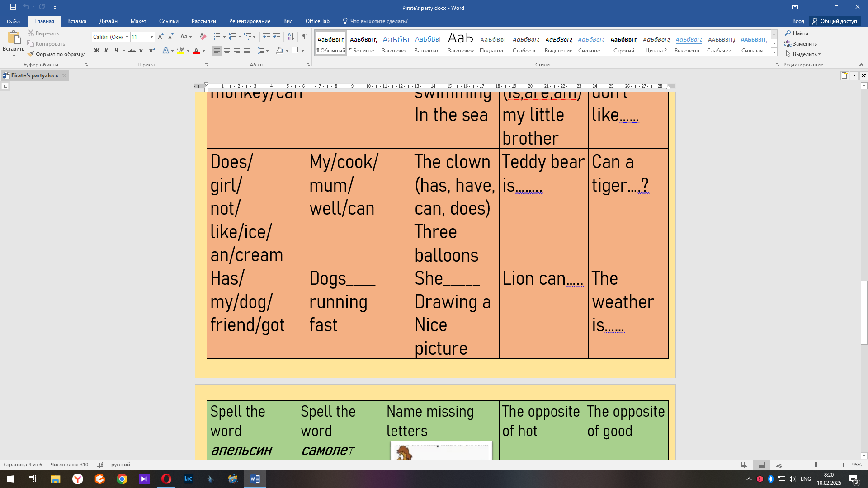The height and width of the screenshot is (488, 868).
Task: Open Find using Найти magnifier
Action: coord(797,33)
